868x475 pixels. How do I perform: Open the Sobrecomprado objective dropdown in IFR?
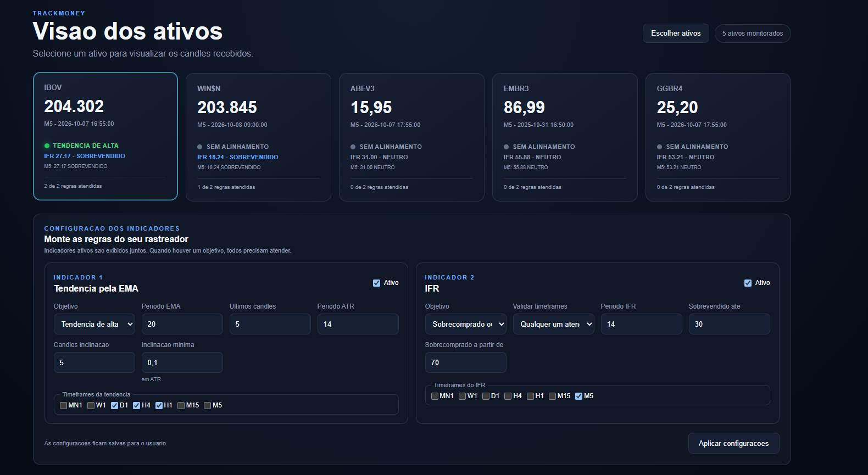tap(466, 324)
